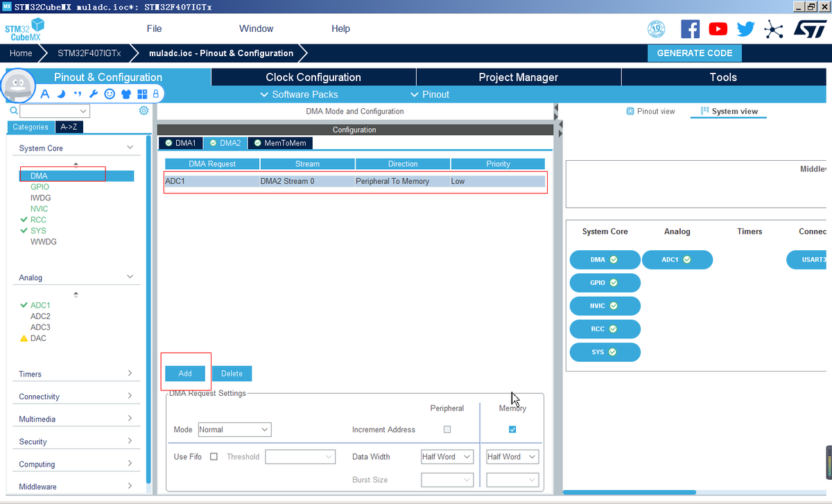Screen dimensions: 832x504
Task: Click NVIC button in System view
Action: pos(605,306)
